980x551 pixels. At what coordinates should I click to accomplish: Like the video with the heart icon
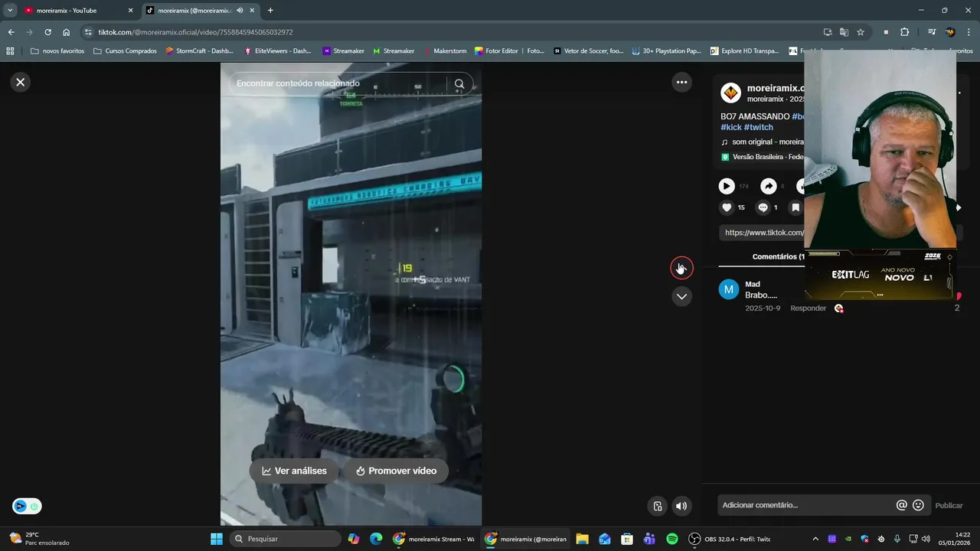tap(727, 207)
